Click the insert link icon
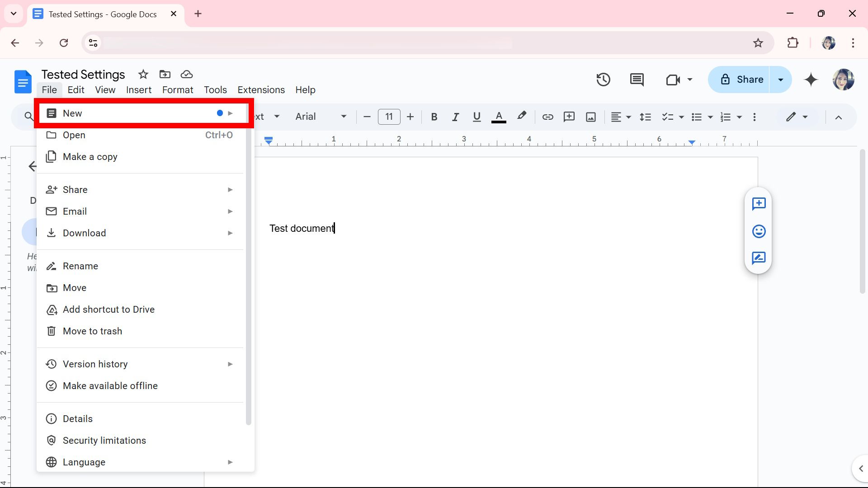Screen dimensions: 868x488 [547, 117]
